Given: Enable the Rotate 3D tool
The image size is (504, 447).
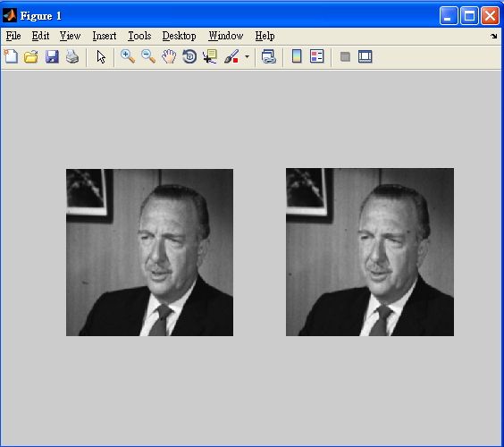Looking at the screenshot, I should (x=189, y=56).
